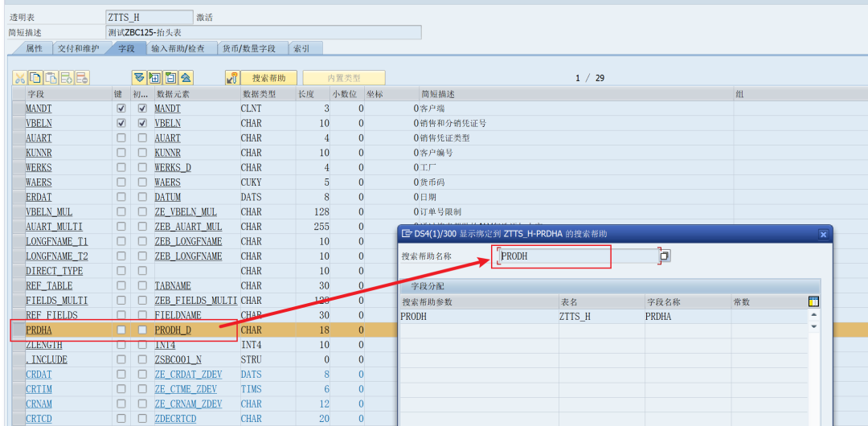Switch to the 交付和维护 tab
The height and width of the screenshot is (426, 868).
[x=79, y=48]
